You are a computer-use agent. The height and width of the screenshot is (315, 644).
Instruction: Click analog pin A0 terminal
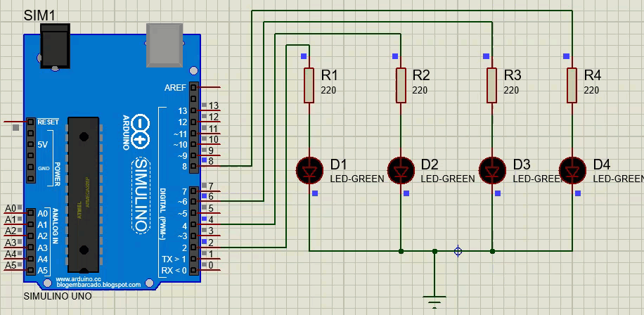click(30, 213)
